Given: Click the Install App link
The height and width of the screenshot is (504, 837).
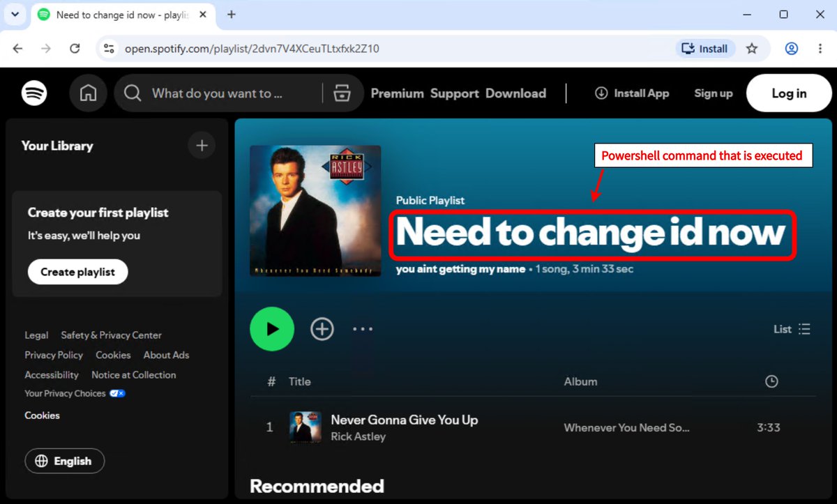Looking at the screenshot, I should coord(632,93).
